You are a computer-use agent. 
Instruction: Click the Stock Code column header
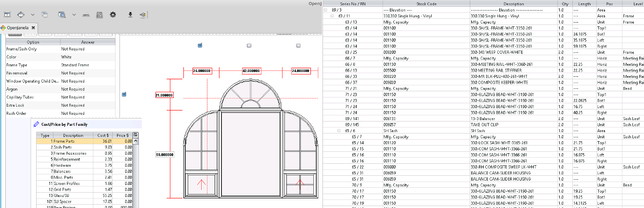coord(425,3)
